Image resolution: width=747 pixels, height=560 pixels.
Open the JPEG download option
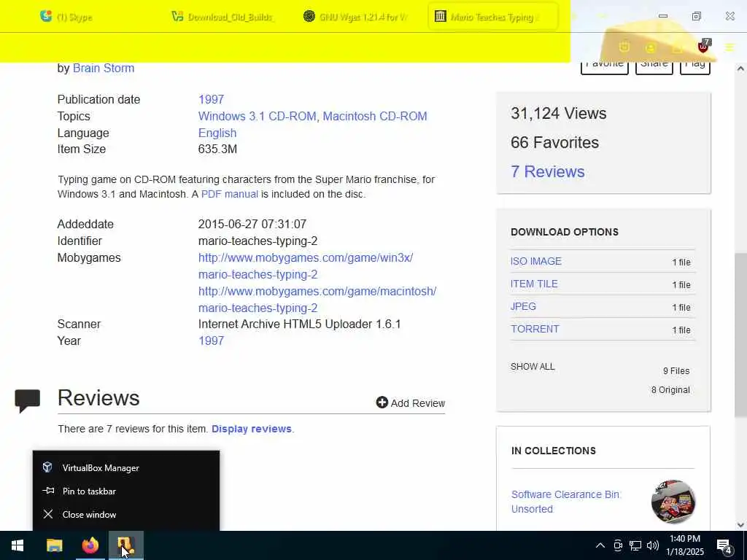[x=523, y=306]
